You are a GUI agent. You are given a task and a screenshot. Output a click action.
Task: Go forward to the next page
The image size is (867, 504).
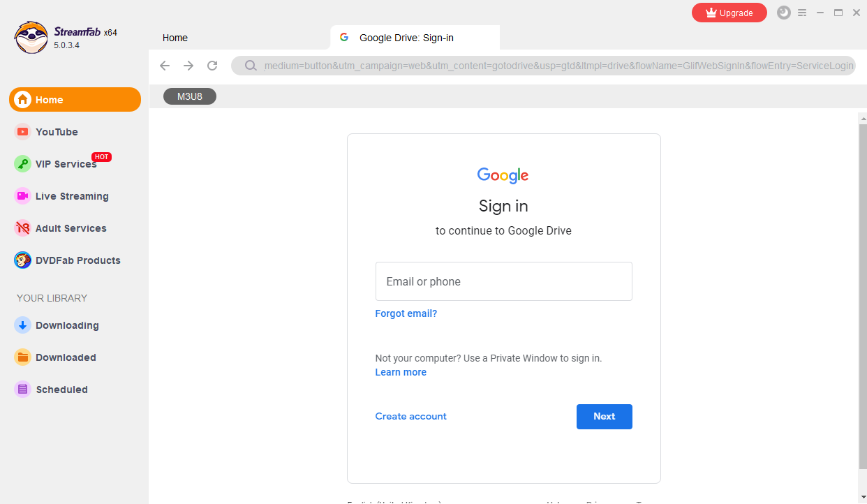click(188, 66)
